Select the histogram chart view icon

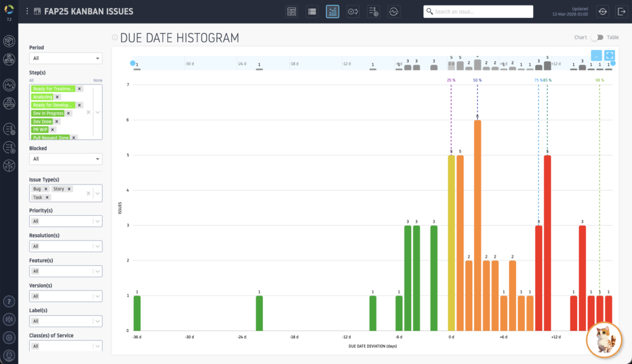tap(333, 12)
